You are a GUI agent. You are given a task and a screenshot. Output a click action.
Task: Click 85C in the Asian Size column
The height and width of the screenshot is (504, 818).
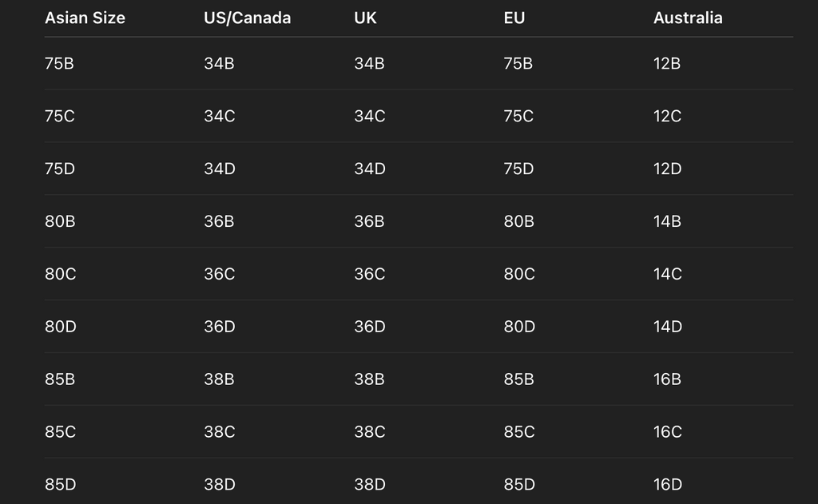click(60, 433)
